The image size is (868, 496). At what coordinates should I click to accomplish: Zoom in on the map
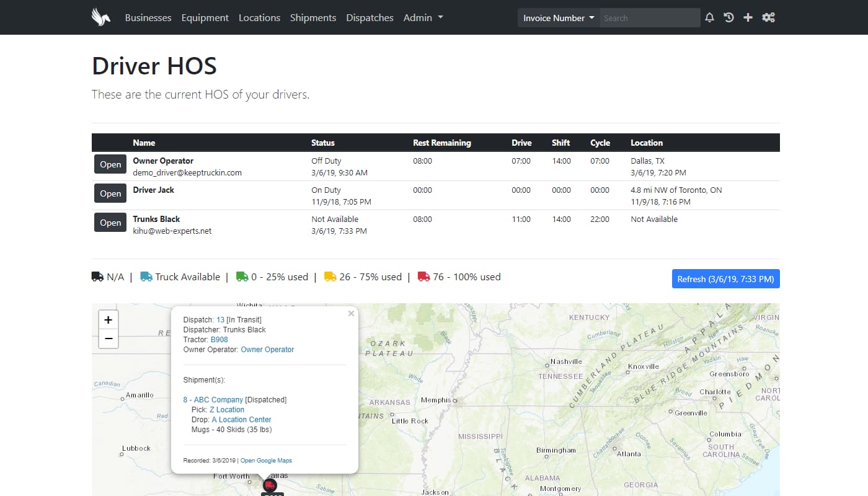click(x=108, y=320)
